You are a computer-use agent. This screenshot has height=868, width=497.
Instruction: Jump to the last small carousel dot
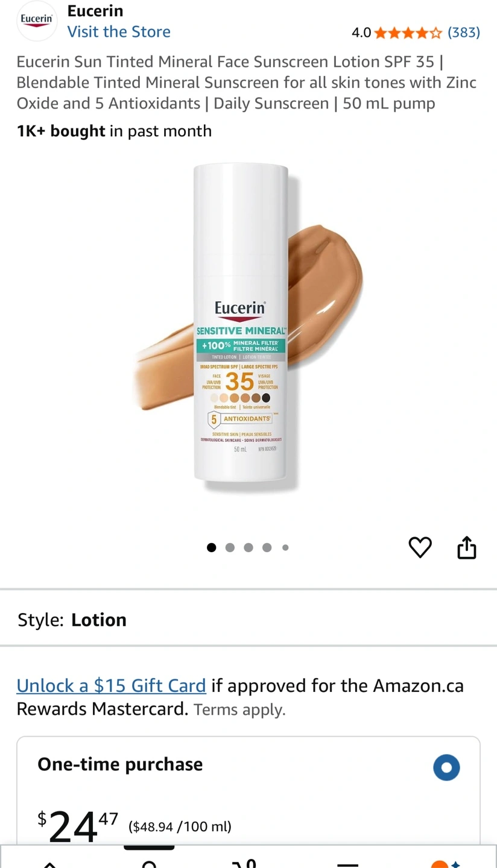pos(285,547)
